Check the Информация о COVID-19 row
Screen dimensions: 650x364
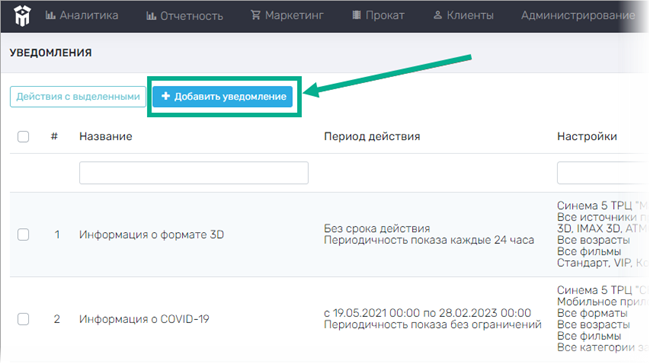[23, 319]
